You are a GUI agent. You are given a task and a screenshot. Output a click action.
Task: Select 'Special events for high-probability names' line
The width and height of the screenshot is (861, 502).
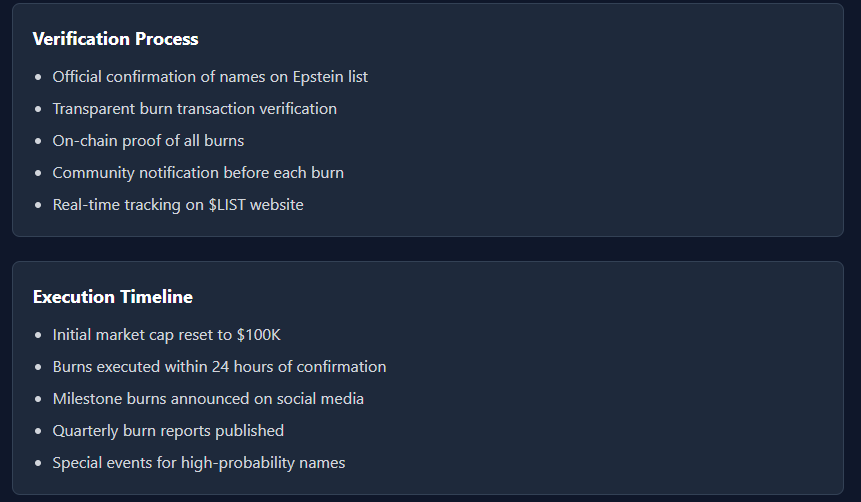[199, 463]
